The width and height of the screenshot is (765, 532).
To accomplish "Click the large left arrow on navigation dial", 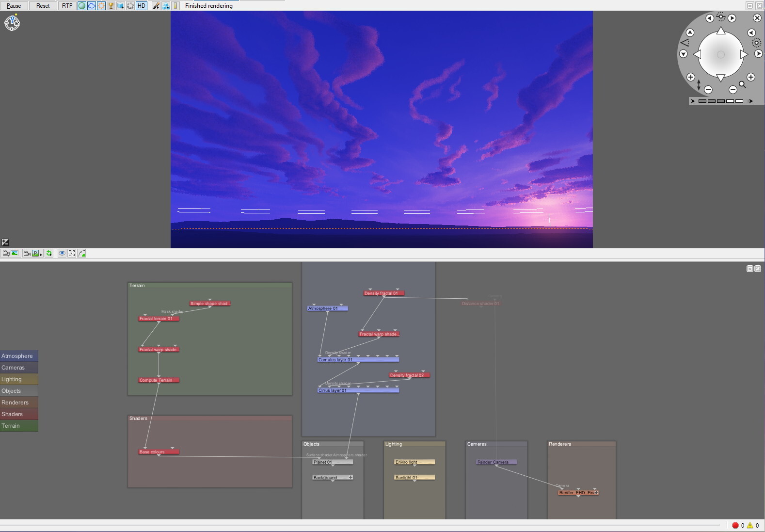I will pos(697,54).
